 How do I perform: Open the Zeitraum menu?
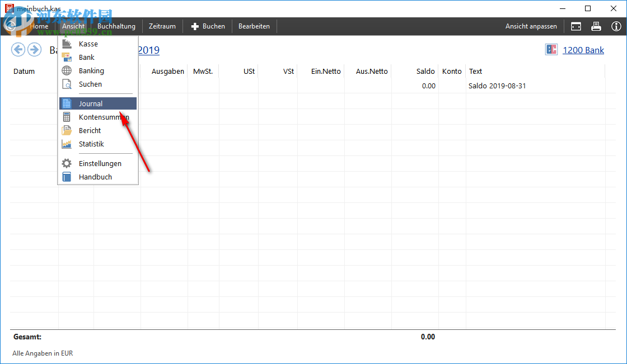point(162,26)
